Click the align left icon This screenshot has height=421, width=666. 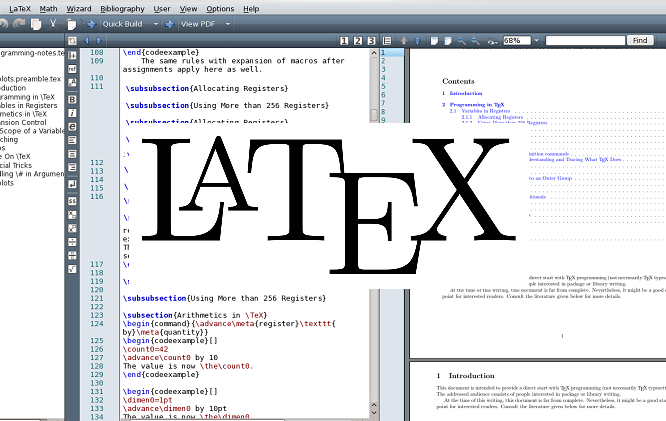pos(72,140)
